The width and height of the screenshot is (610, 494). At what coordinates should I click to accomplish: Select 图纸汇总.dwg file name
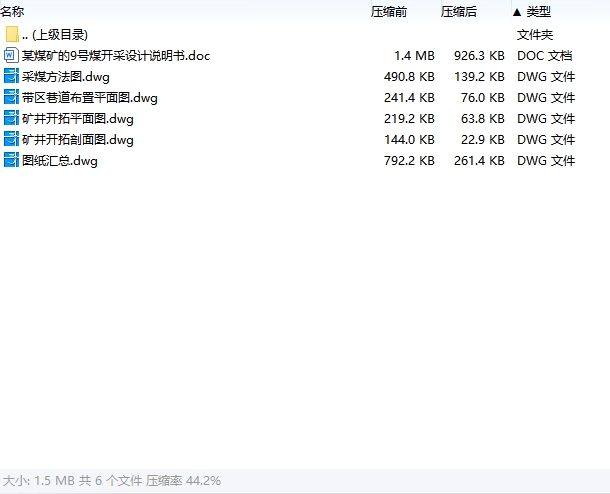(60, 161)
